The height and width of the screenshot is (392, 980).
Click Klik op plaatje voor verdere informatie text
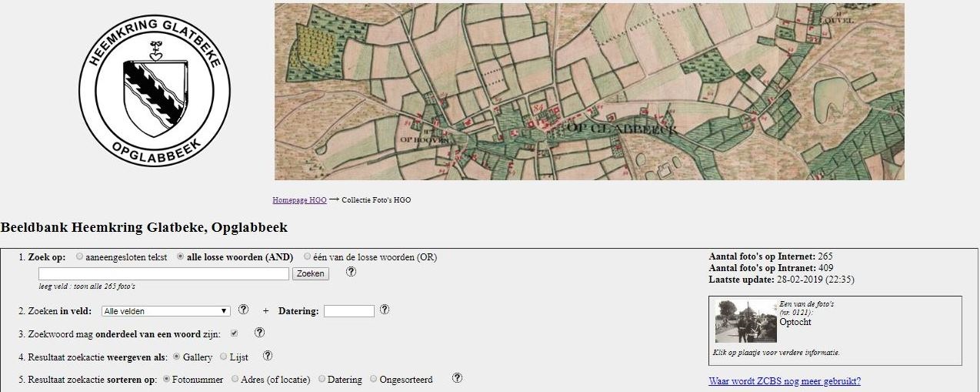pos(776,353)
